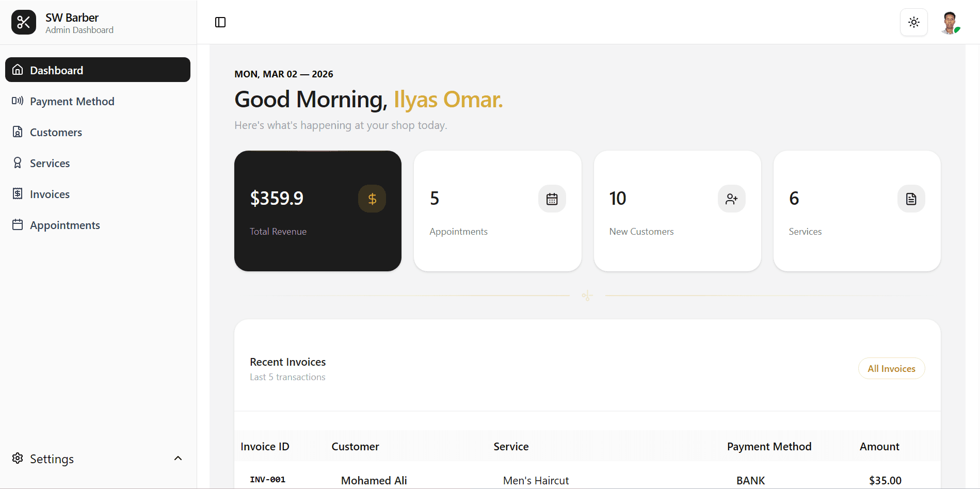980x489 pixels.
Task: Click the Settings gear icon
Action: click(18, 458)
